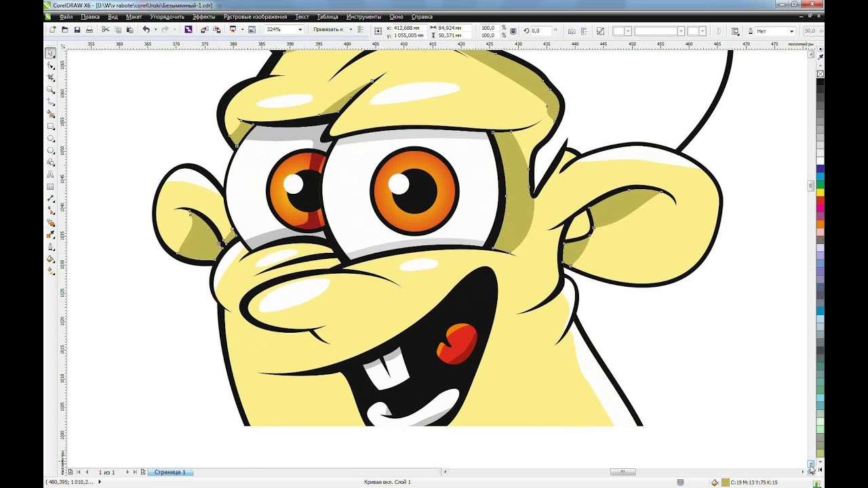Viewport: 868px width, 488px height.
Task: Open the Файл menu
Action: pyautogui.click(x=66, y=16)
